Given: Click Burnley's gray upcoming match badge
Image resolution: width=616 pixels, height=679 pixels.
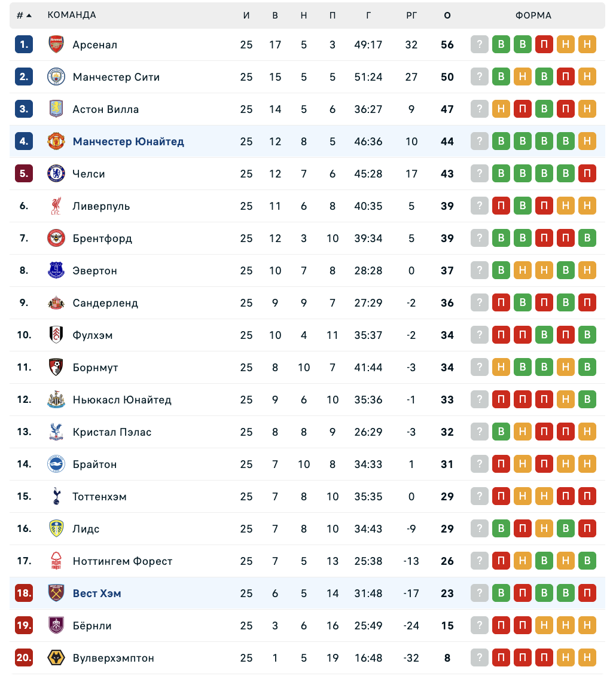Looking at the screenshot, I should [x=480, y=626].
